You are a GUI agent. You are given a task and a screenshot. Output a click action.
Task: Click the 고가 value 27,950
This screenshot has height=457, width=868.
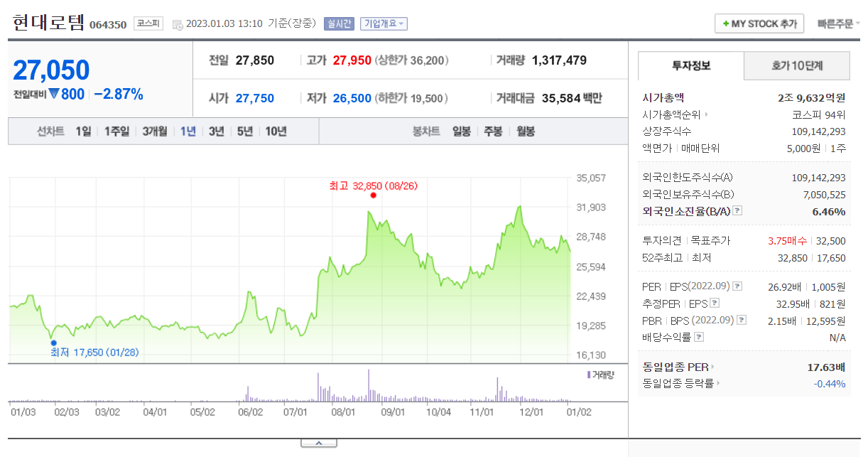click(x=352, y=60)
